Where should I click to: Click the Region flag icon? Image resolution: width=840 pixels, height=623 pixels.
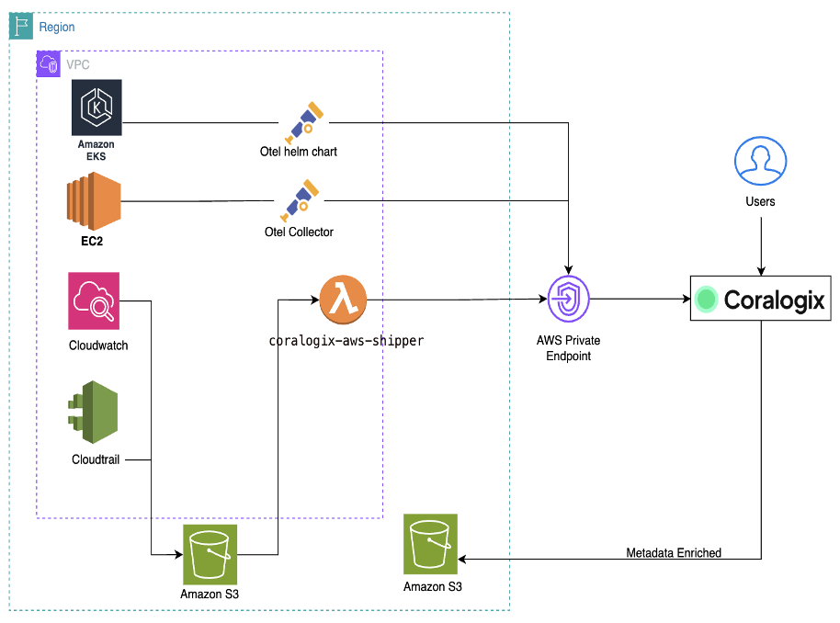[x=20, y=27]
